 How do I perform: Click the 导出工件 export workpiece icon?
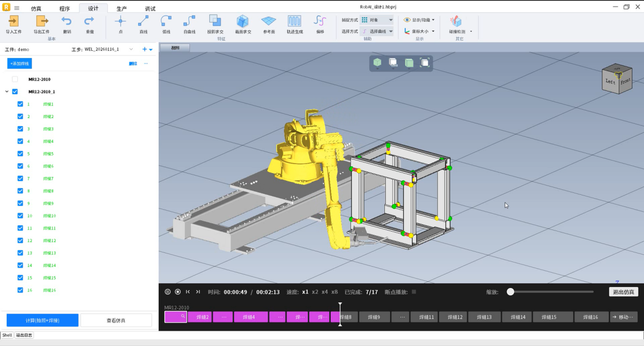click(42, 21)
